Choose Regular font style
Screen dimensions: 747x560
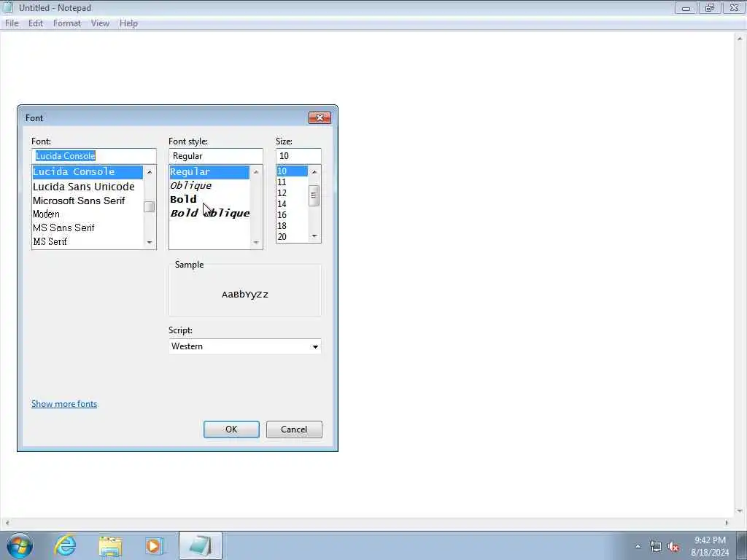click(x=209, y=172)
